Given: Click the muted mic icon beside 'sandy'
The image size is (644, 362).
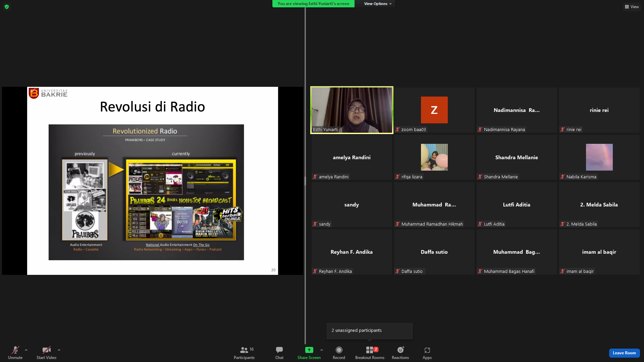Looking at the screenshot, I should click(x=315, y=224).
